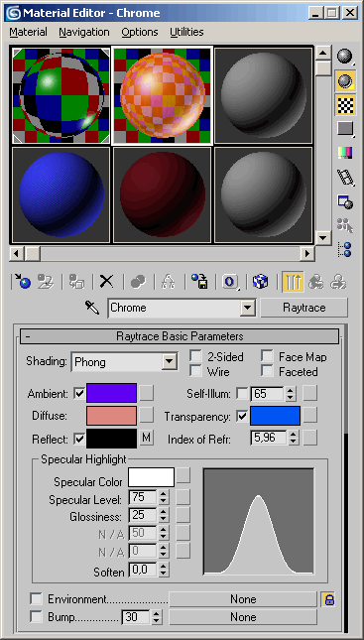Toggle the Show End Result icon
This screenshot has height=640, width=364.
pos(293,281)
